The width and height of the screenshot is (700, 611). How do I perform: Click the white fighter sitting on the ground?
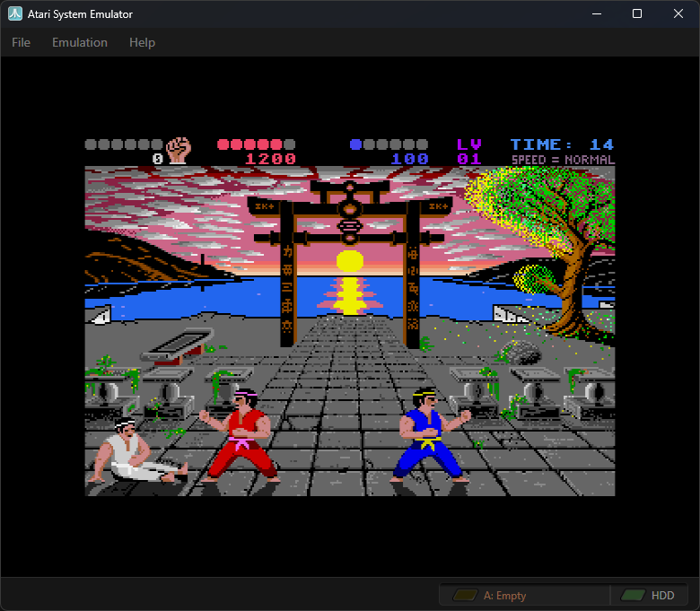click(x=137, y=450)
